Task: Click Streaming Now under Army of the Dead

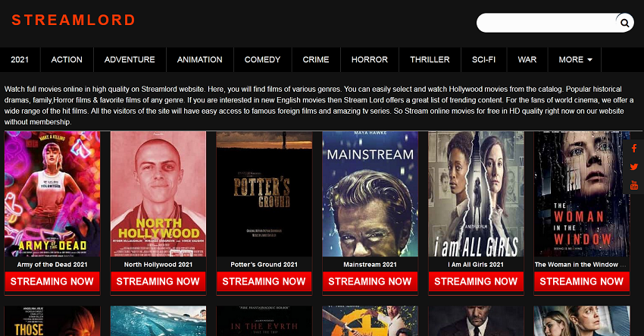Action: click(x=52, y=281)
